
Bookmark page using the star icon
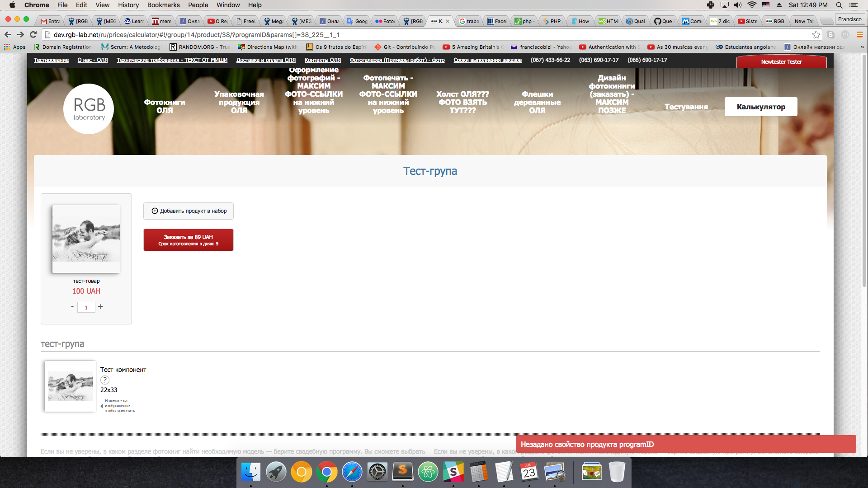(816, 35)
